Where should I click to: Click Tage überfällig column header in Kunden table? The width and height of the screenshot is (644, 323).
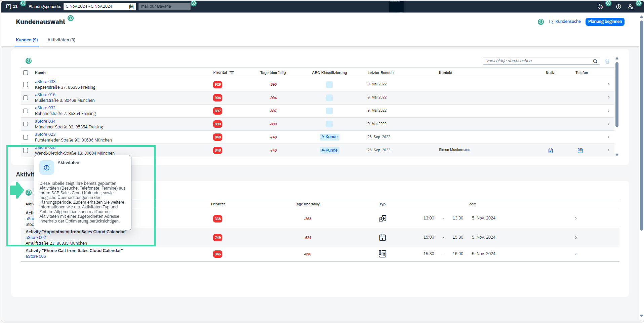273,73
